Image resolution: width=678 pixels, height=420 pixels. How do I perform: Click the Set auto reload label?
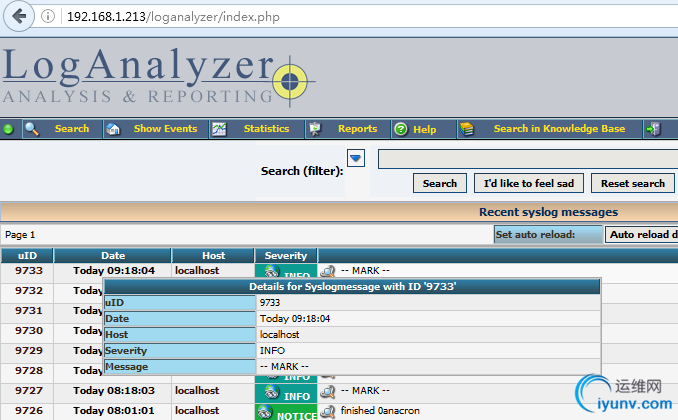click(535, 234)
